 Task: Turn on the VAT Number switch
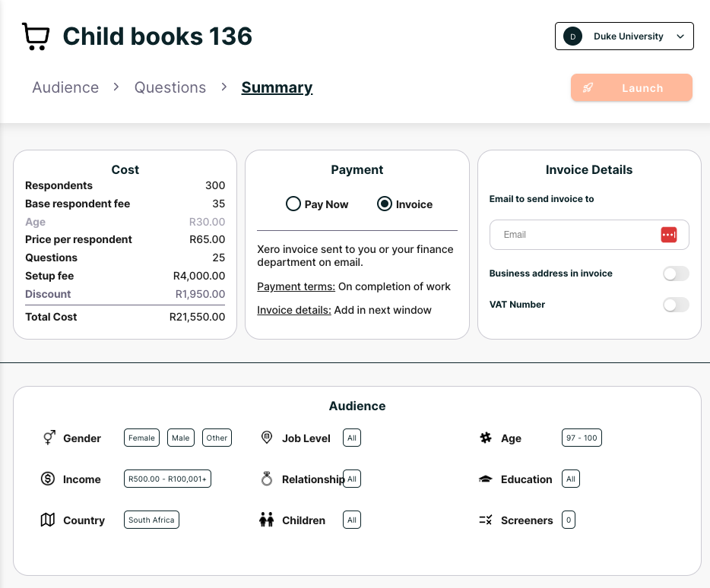675,305
